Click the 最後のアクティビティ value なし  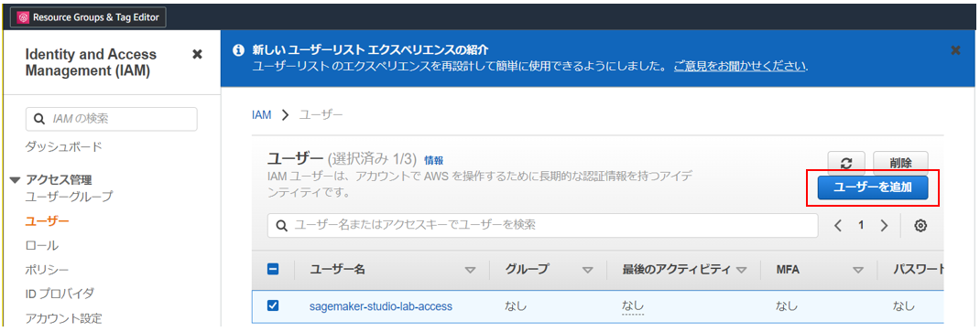633,306
